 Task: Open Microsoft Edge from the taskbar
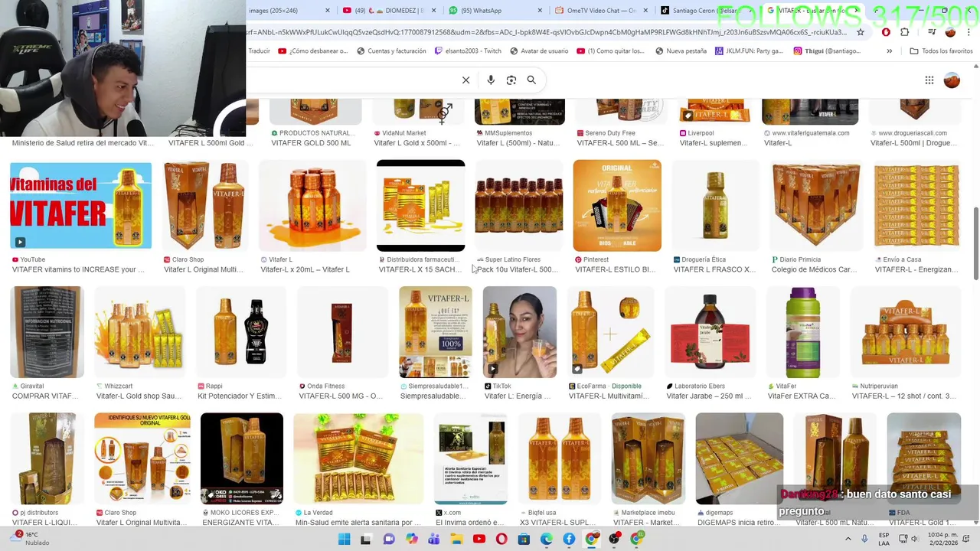(x=547, y=539)
